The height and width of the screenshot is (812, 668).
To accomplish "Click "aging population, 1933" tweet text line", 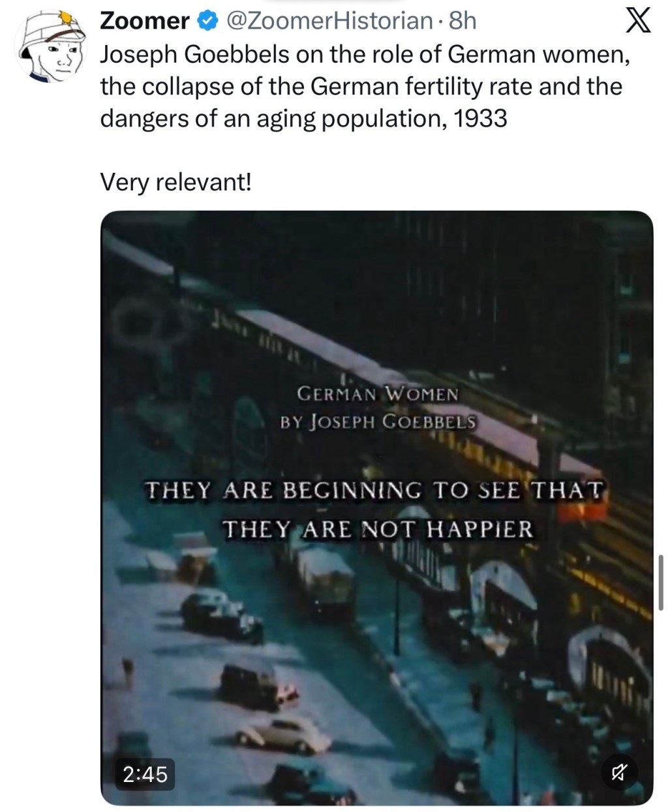I will point(303,118).
